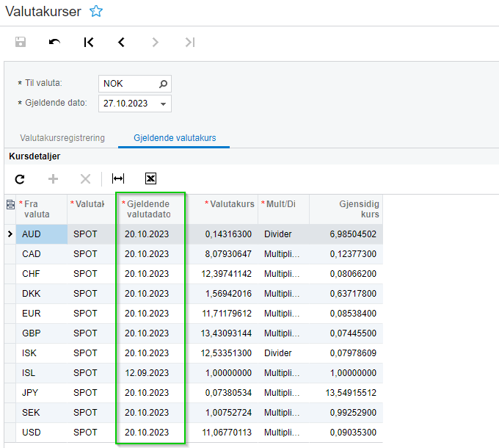Click the reciprocal rate 0,99252900
This screenshot has width=499, height=448.
click(353, 412)
